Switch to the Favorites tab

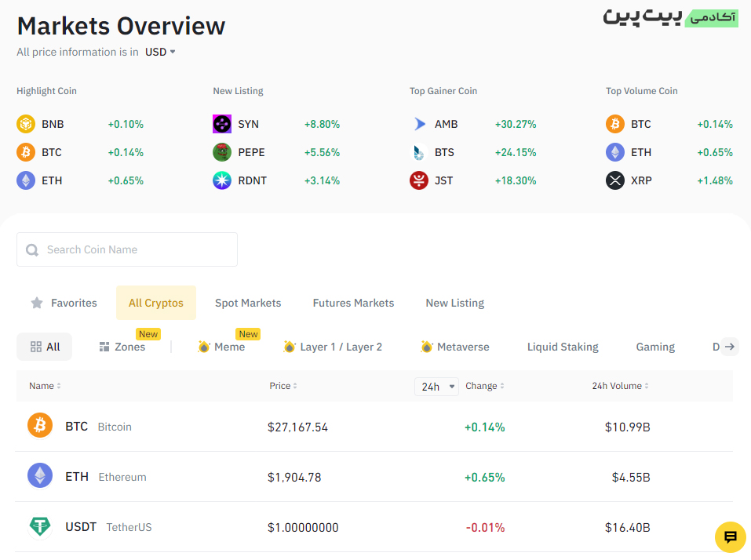tap(64, 303)
